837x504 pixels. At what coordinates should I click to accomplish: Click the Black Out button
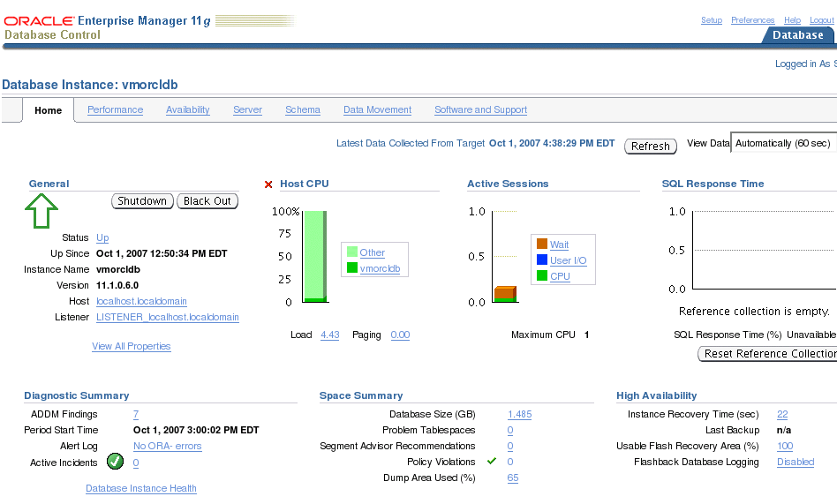pyautogui.click(x=207, y=200)
